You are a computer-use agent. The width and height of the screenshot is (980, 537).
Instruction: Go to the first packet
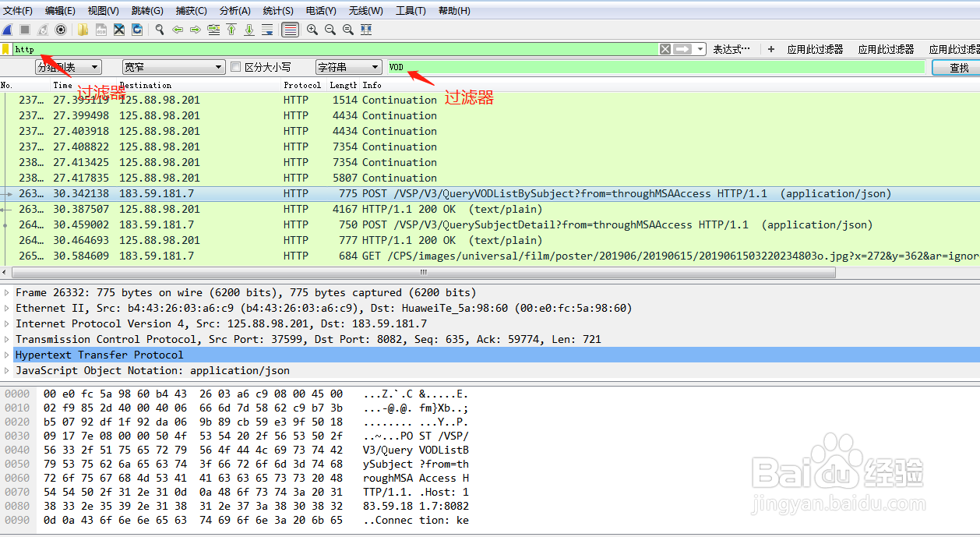(231, 30)
